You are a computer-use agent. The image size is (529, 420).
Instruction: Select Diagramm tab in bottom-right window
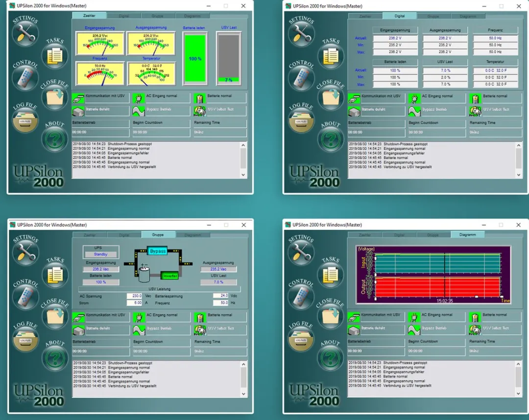pos(468,234)
